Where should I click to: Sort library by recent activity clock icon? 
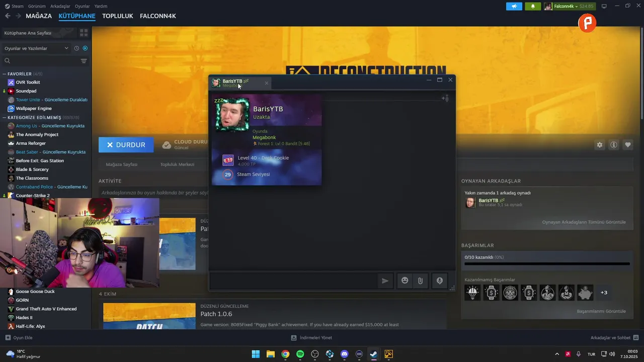coord(76,48)
